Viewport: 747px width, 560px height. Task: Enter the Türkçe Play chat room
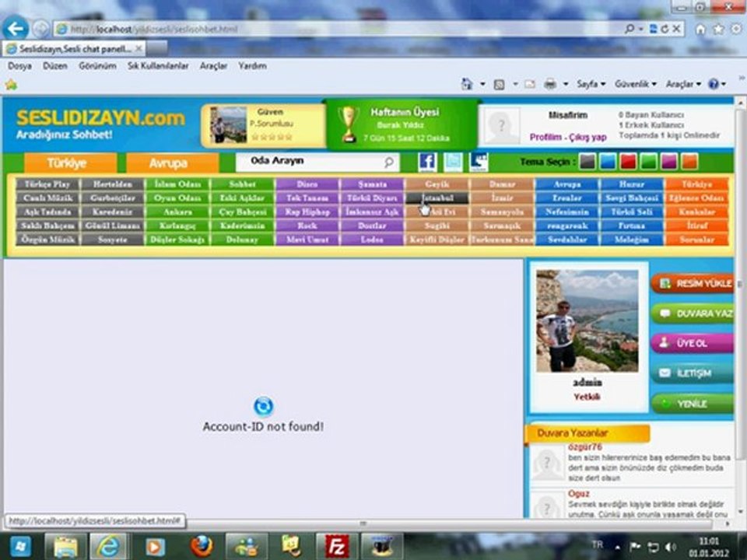[47, 184]
